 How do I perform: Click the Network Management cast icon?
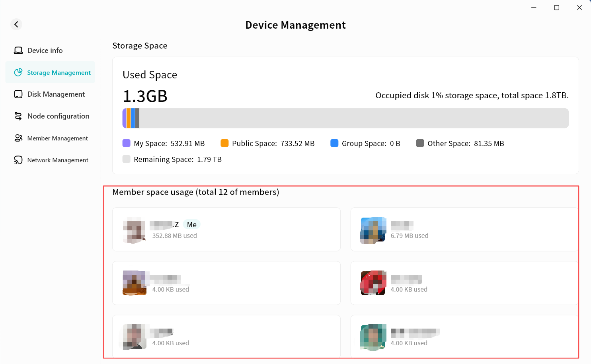tap(18, 160)
